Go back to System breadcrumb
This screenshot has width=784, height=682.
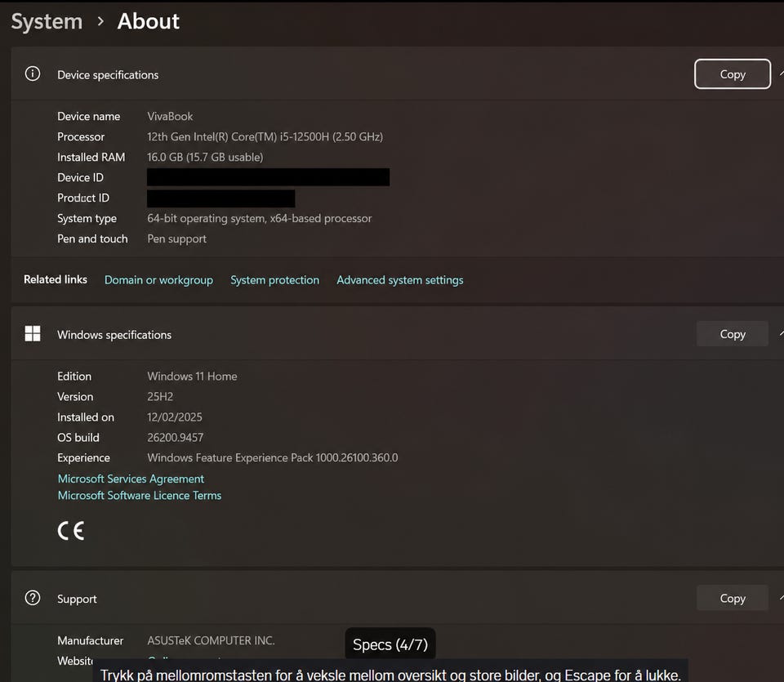(47, 21)
